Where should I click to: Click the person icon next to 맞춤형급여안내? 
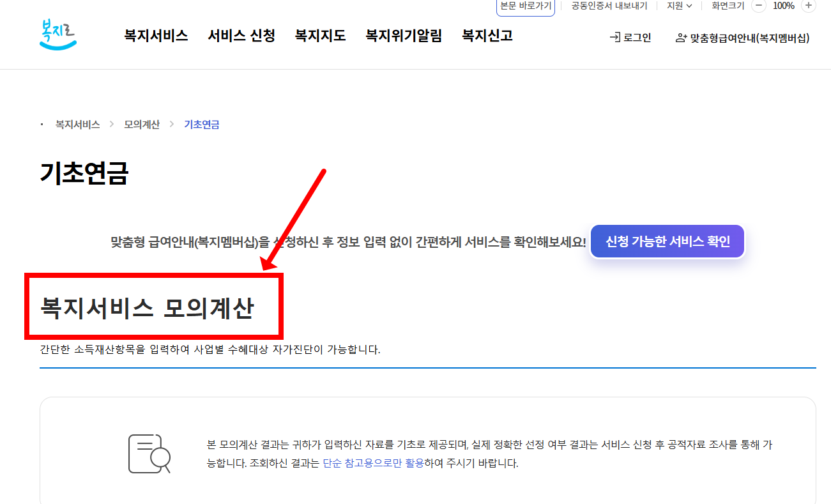(679, 37)
